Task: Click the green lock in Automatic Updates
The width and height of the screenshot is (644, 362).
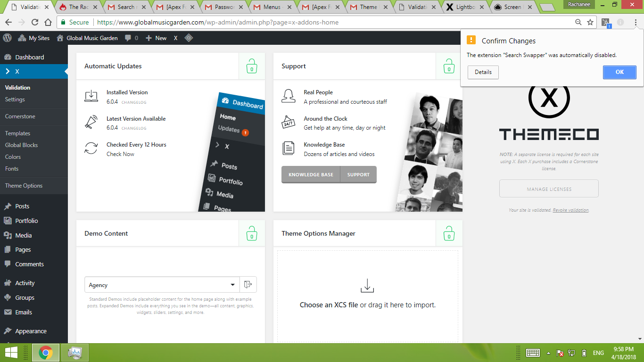Action: click(252, 66)
